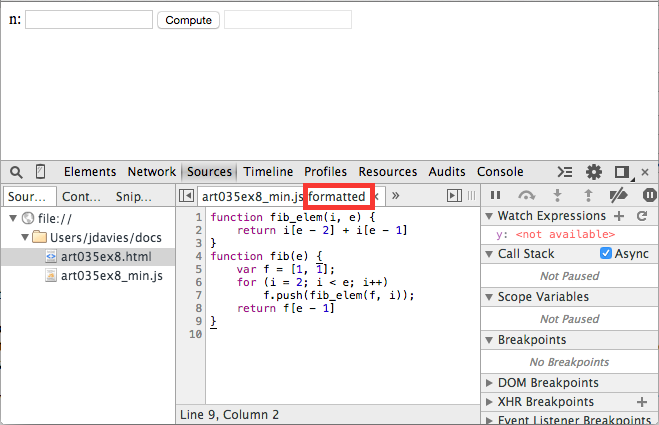Click the result output field
This screenshot has width=659, height=425.
[288, 20]
